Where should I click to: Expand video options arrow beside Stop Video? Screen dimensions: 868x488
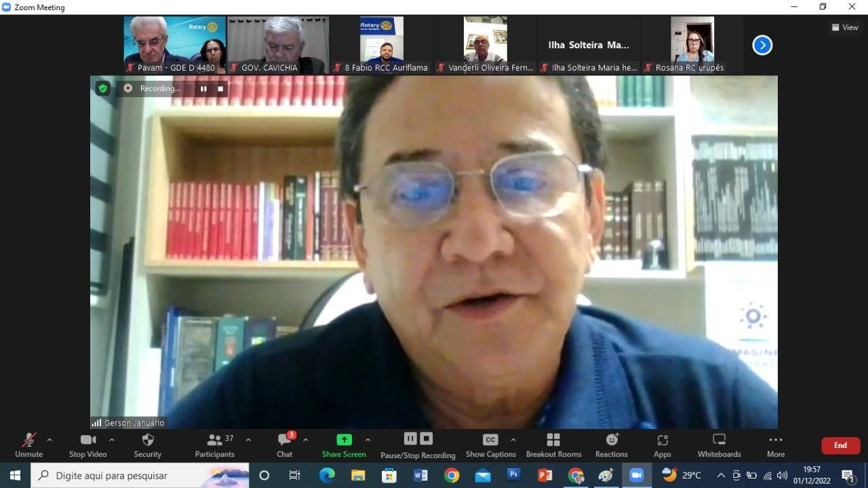click(112, 440)
